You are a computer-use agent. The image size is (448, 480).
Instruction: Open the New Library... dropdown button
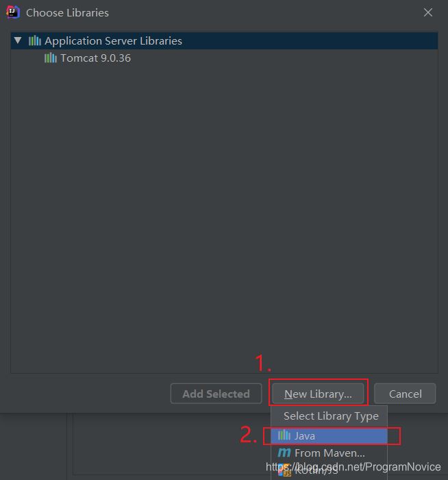point(318,394)
